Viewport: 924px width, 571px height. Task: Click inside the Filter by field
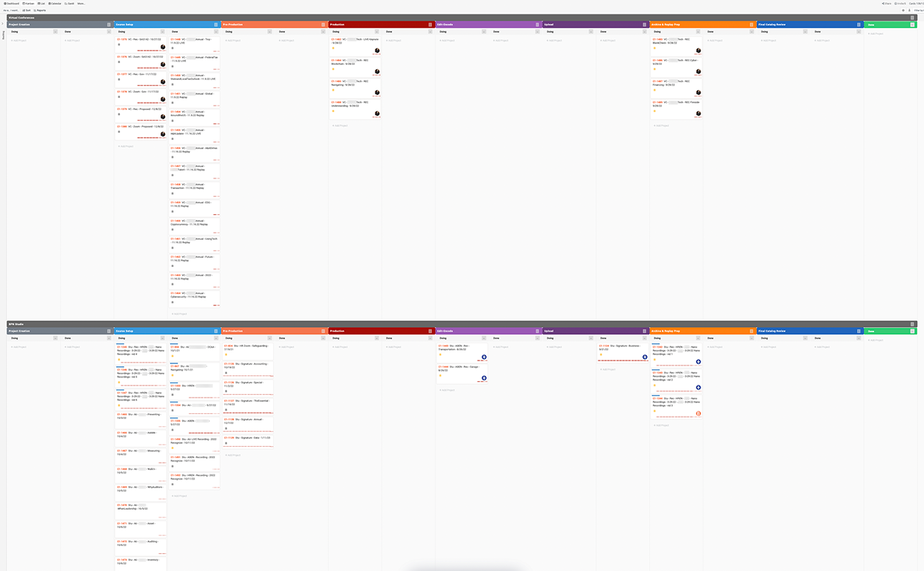918,10
